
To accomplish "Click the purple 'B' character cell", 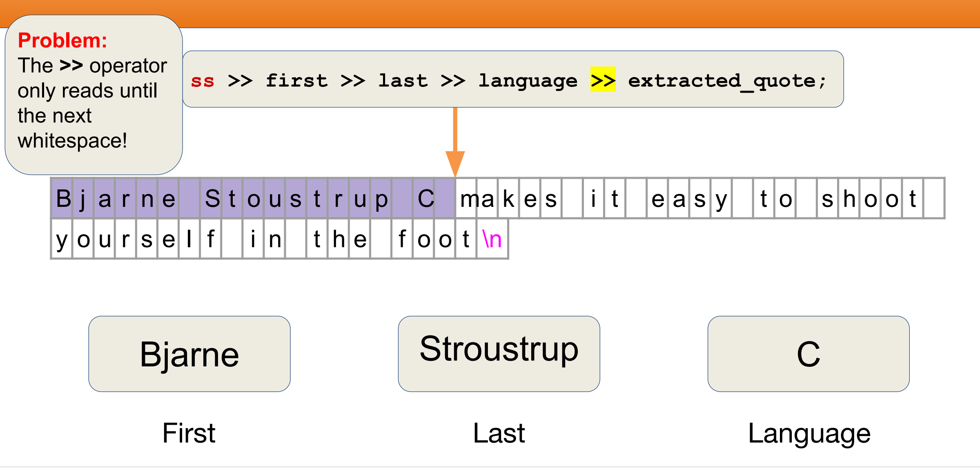I will point(62,198).
